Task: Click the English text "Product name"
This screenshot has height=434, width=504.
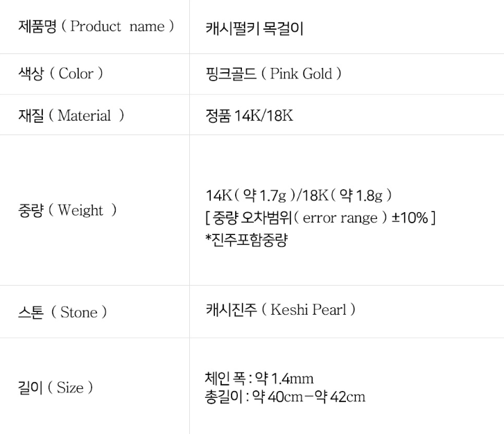Action: click(118, 27)
